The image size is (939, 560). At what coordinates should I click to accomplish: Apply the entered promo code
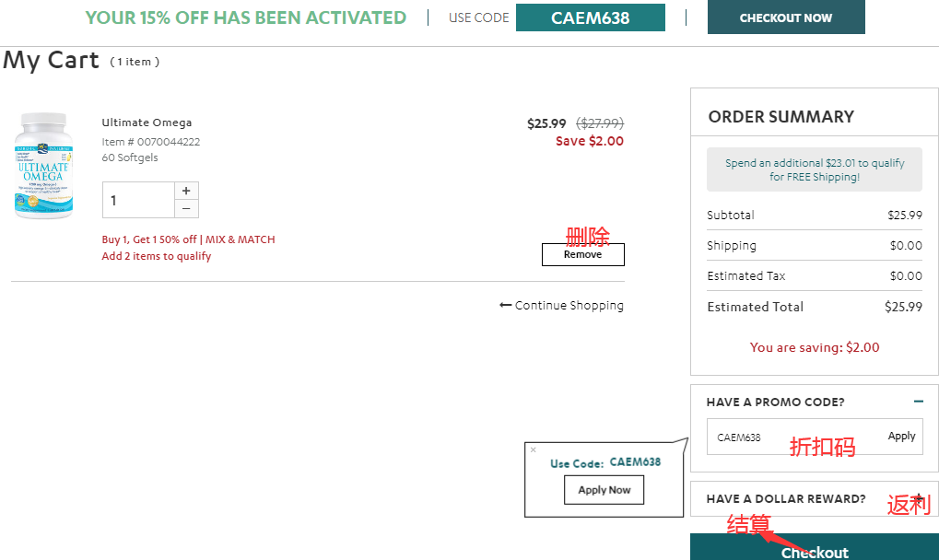(901, 437)
